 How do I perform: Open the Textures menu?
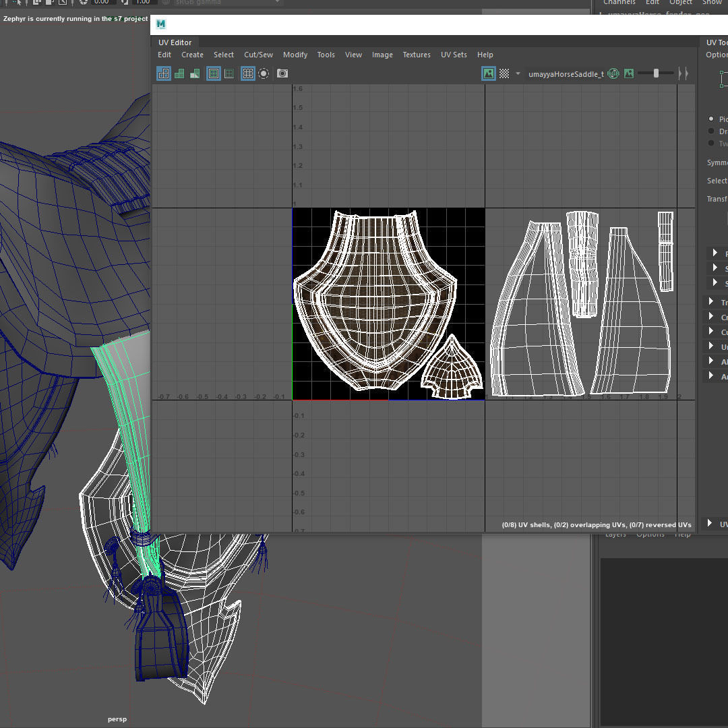pyautogui.click(x=417, y=55)
